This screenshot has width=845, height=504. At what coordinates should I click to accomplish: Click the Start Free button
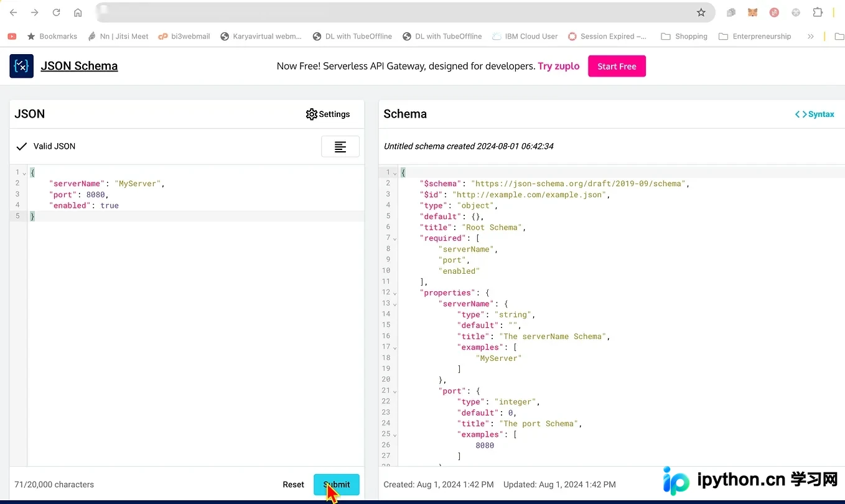coord(617,67)
